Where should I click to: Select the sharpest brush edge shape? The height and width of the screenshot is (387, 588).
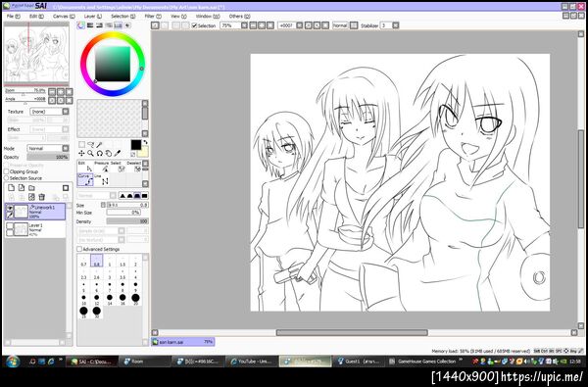click(122, 195)
